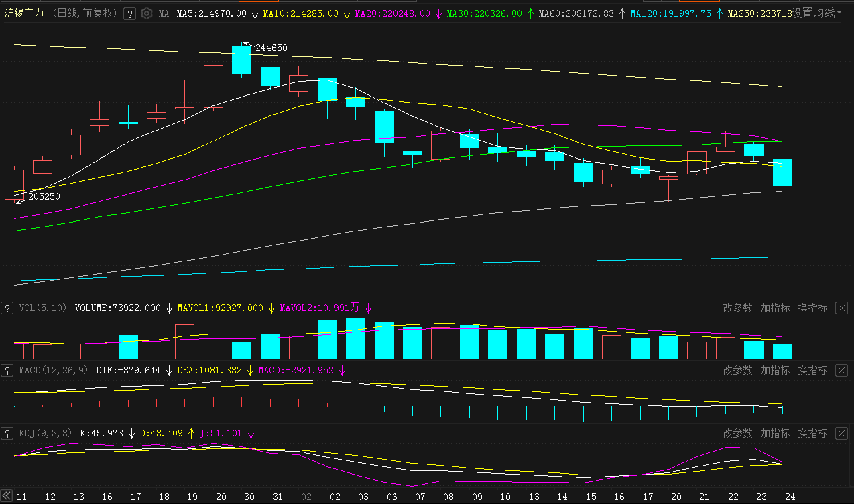Close the VOL indicator panel
The width and height of the screenshot is (854, 504).
pyautogui.click(x=841, y=308)
